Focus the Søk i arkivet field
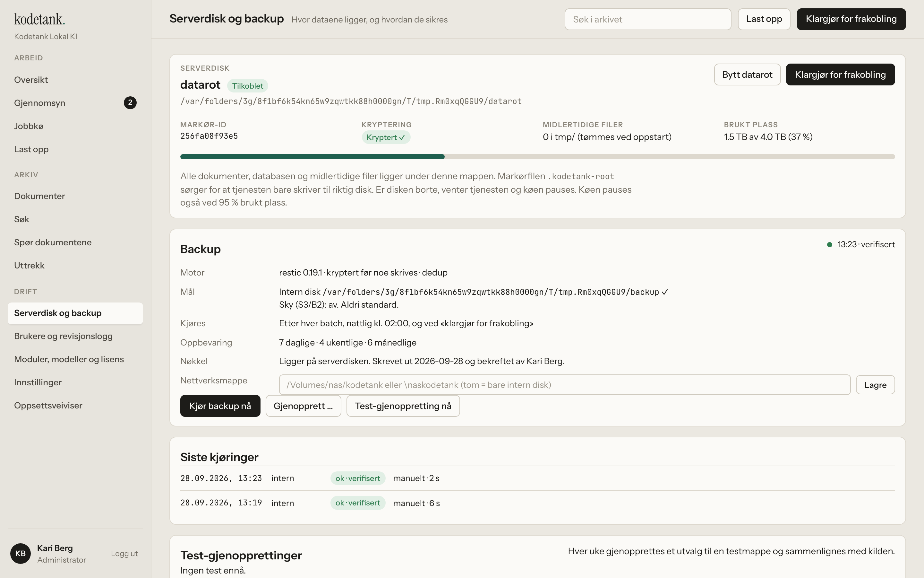Viewport: 924px width, 578px height. coord(647,19)
